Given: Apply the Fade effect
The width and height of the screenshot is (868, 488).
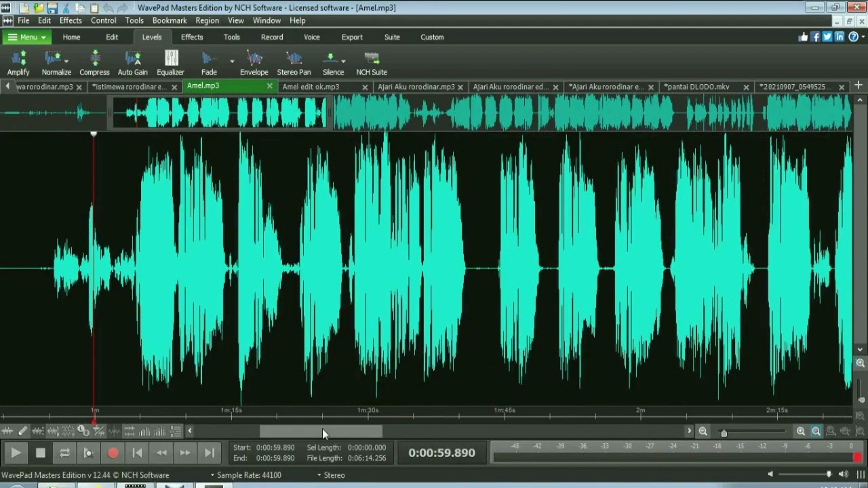Looking at the screenshot, I should coord(209,63).
